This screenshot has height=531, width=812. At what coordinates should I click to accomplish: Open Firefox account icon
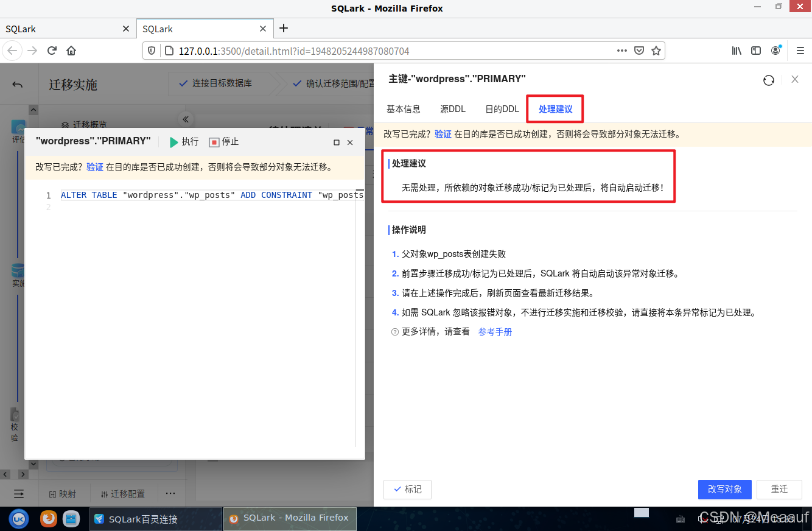click(x=775, y=51)
